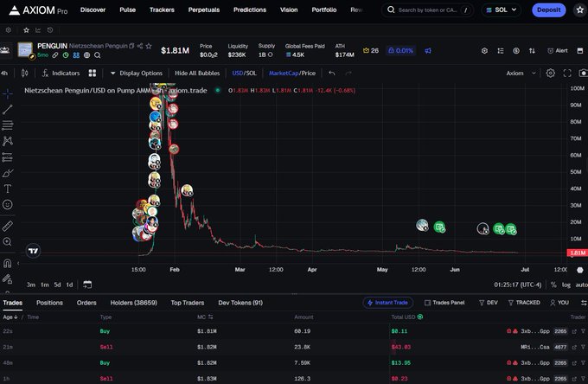The width and height of the screenshot is (588, 384).
Task: Select the Text annotation tool
Action: (8, 189)
